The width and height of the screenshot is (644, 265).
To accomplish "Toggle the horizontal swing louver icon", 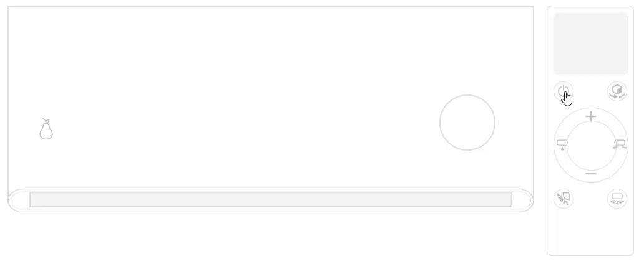I will click(x=617, y=198).
